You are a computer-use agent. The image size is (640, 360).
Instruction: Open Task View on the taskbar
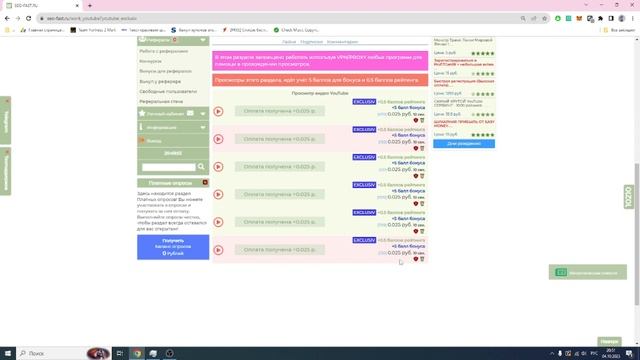point(120,353)
